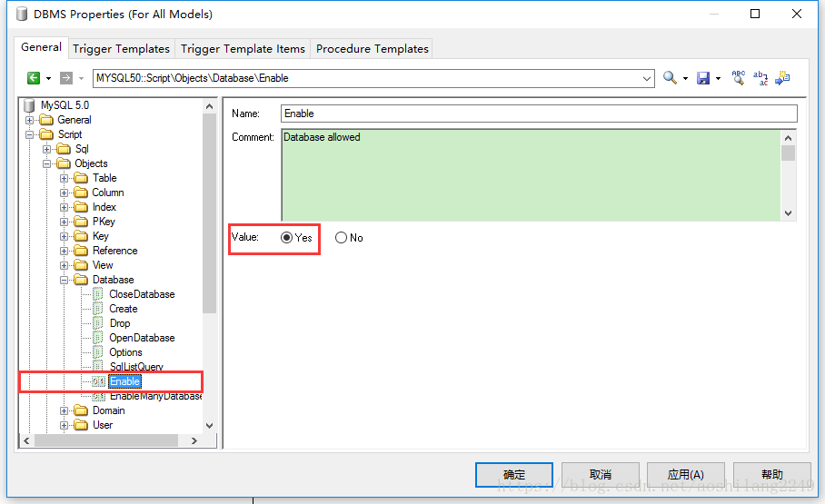This screenshot has width=825, height=504.
Task: Select the CloseDatabase item icon
Action: click(x=98, y=294)
